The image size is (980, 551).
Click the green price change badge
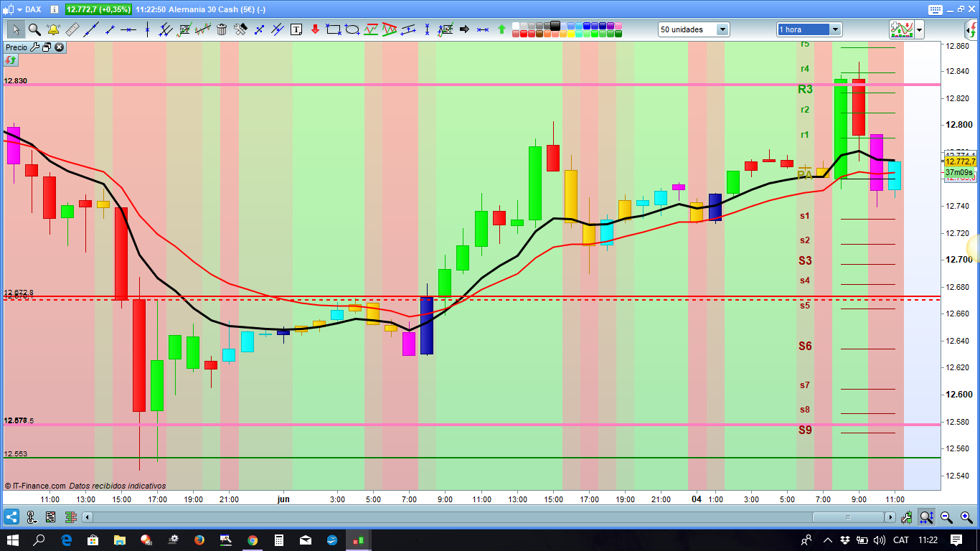(x=98, y=9)
